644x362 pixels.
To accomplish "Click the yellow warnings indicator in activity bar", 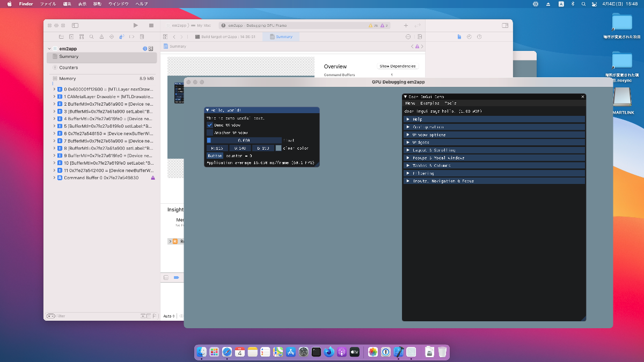I will pyautogui.click(x=373, y=26).
